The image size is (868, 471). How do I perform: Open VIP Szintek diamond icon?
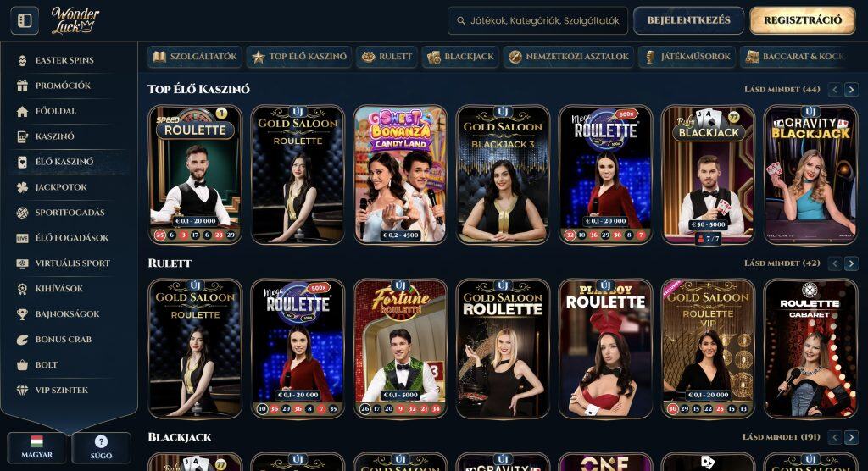(x=22, y=391)
